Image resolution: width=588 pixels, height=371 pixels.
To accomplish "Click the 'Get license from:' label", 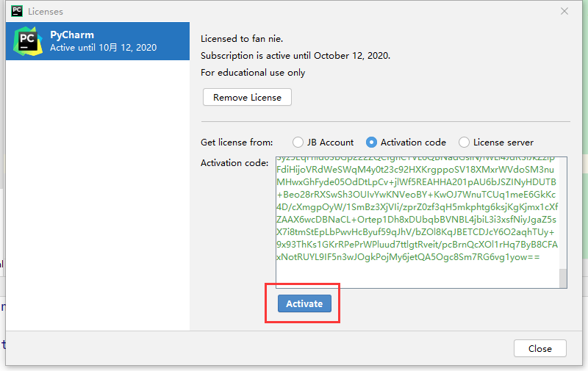I will pyautogui.click(x=237, y=143).
